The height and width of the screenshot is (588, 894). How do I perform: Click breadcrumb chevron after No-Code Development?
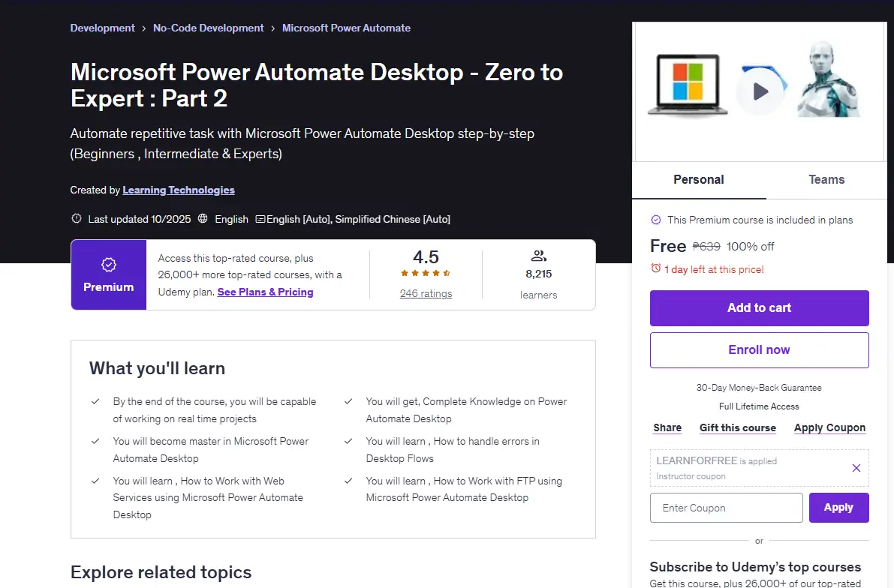273,28
